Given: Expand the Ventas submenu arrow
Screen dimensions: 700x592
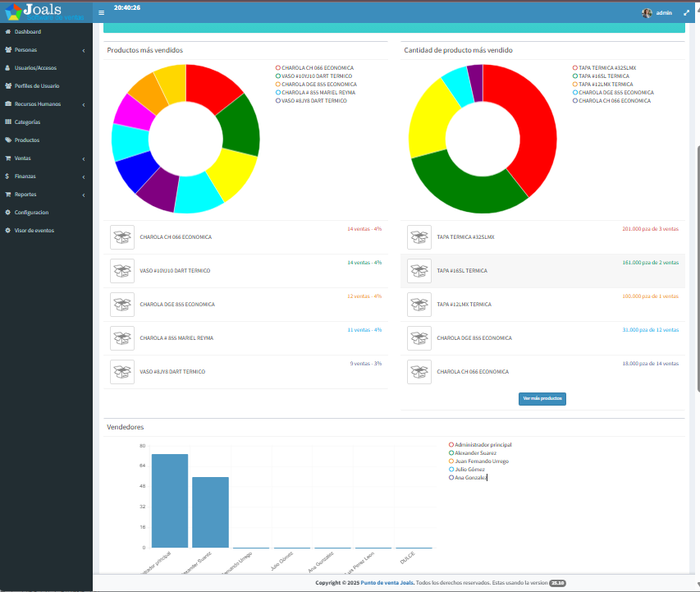Looking at the screenshot, I should pyautogui.click(x=84, y=158).
